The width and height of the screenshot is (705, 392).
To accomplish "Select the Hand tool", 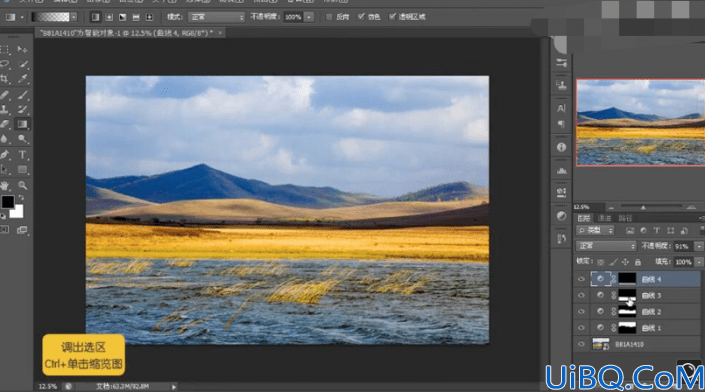I will coord(4,185).
